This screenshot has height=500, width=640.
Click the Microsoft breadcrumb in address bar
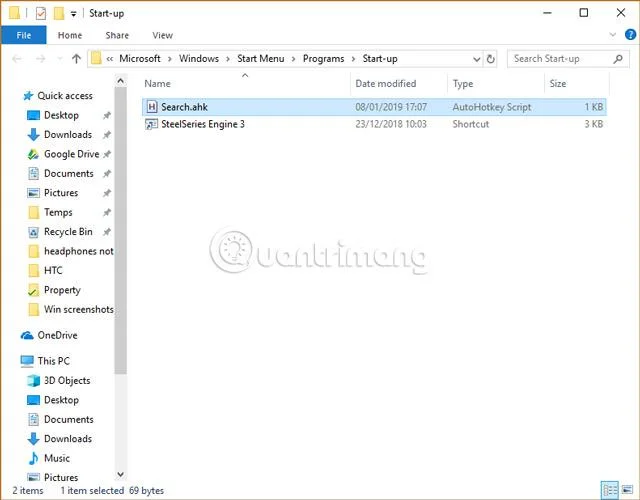[x=140, y=59]
